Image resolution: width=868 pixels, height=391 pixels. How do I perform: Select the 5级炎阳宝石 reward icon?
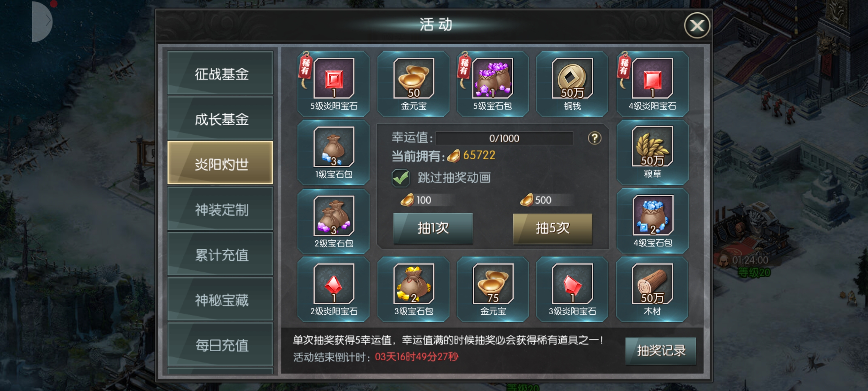tap(333, 78)
